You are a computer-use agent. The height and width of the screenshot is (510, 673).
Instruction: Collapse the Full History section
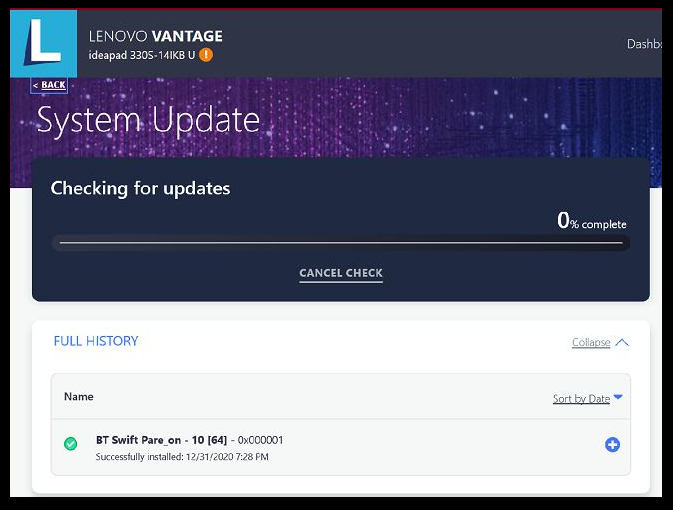(x=591, y=342)
